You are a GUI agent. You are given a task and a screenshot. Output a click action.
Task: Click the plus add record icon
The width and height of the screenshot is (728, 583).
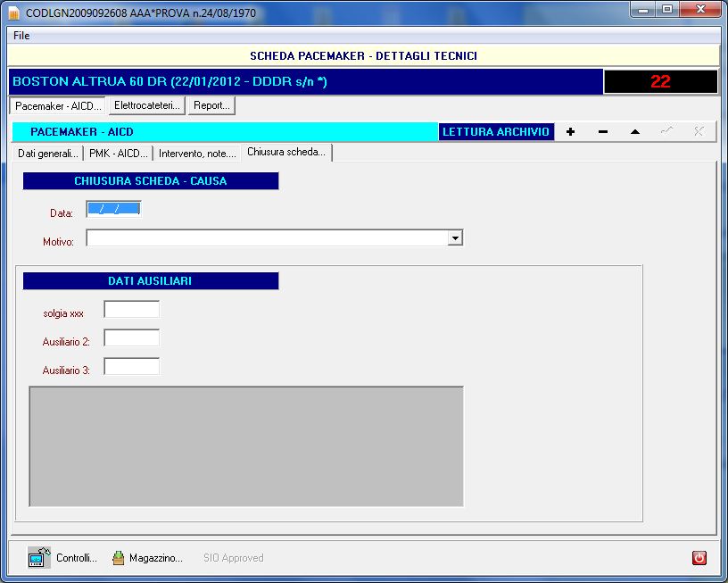click(571, 132)
